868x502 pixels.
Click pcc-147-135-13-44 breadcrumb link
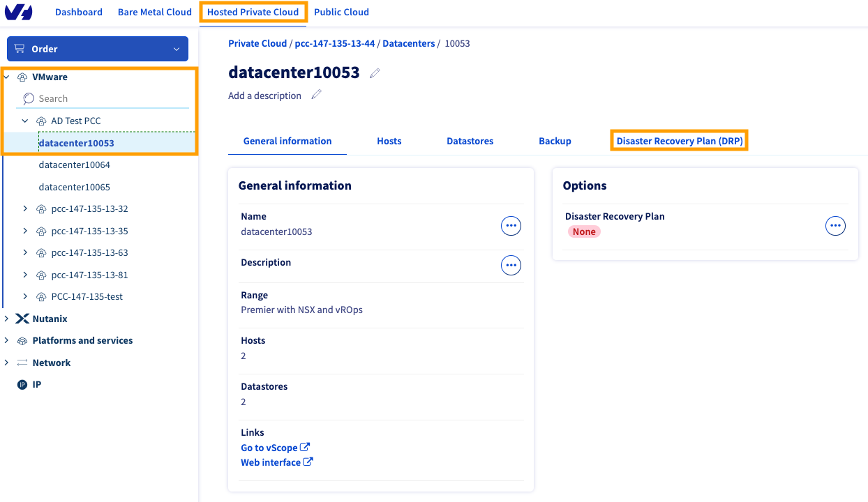pos(335,43)
